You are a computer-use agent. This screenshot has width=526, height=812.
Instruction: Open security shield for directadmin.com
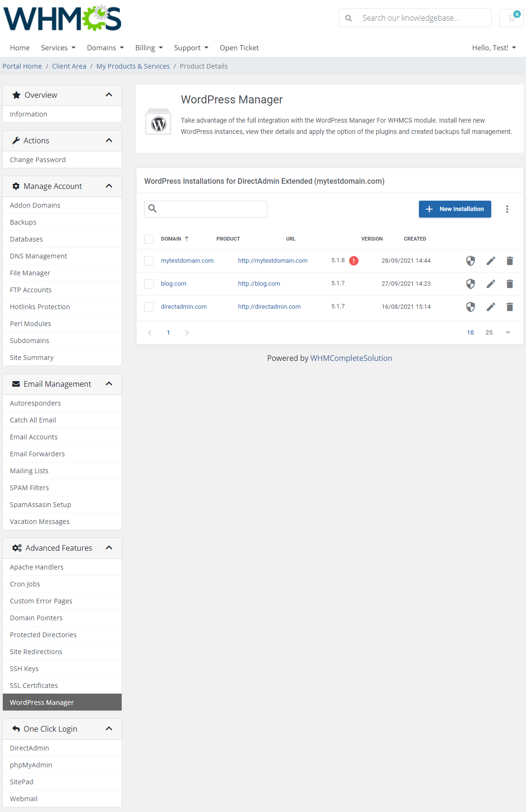pyautogui.click(x=471, y=307)
